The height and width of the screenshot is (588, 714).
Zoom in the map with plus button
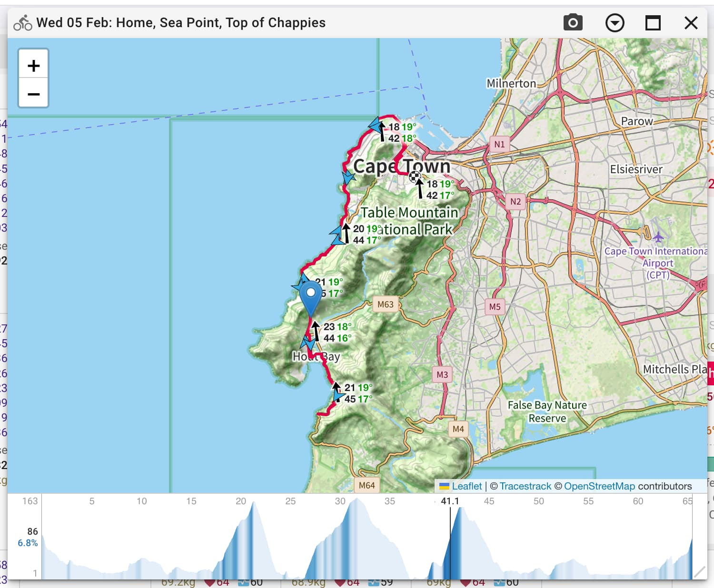(33, 65)
